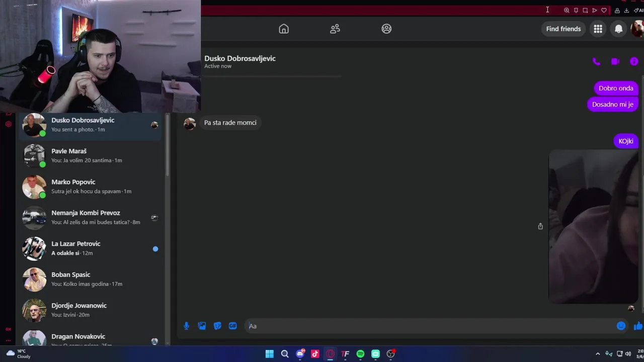644x362 pixels.
Task: Click the "Dobro onda" message bubble
Action: (x=616, y=88)
